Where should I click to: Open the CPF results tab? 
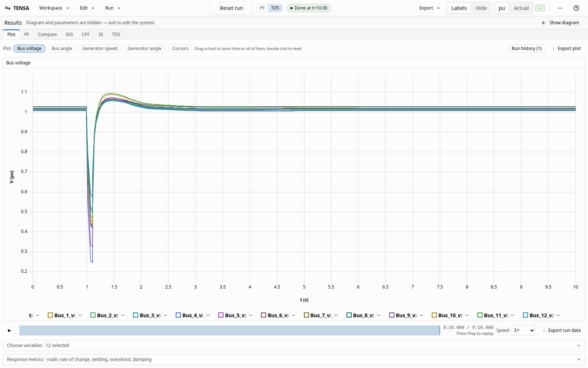pos(86,35)
